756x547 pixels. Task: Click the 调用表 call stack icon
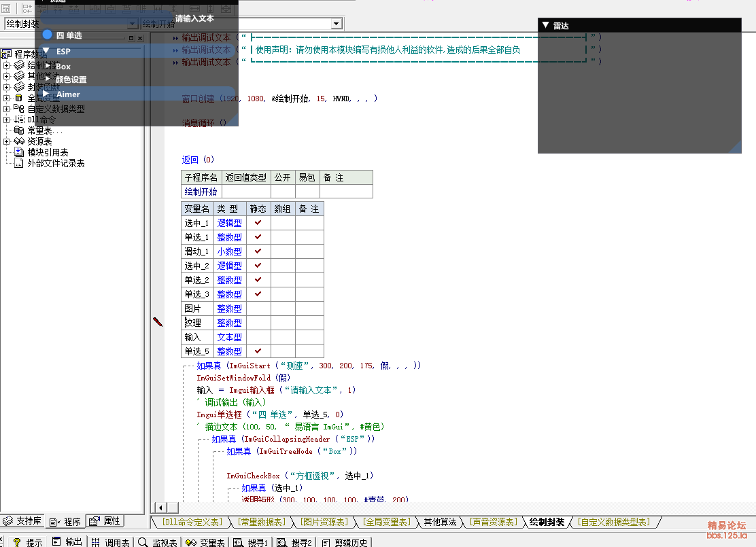pos(95,542)
